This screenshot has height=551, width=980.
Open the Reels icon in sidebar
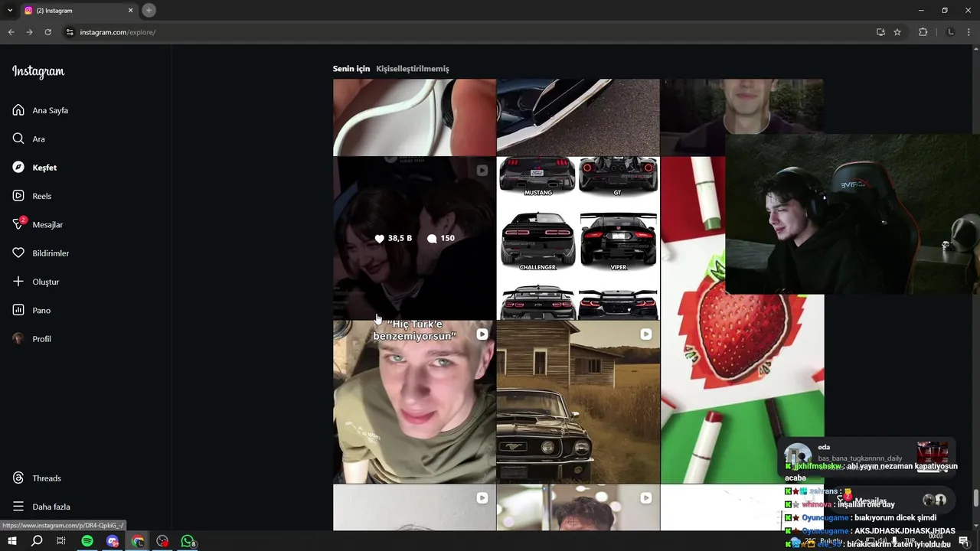(18, 196)
